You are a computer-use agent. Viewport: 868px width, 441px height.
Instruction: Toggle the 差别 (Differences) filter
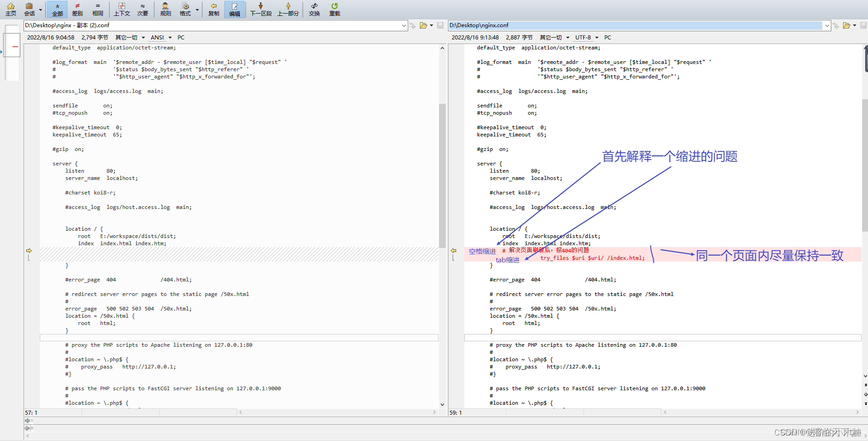point(77,9)
